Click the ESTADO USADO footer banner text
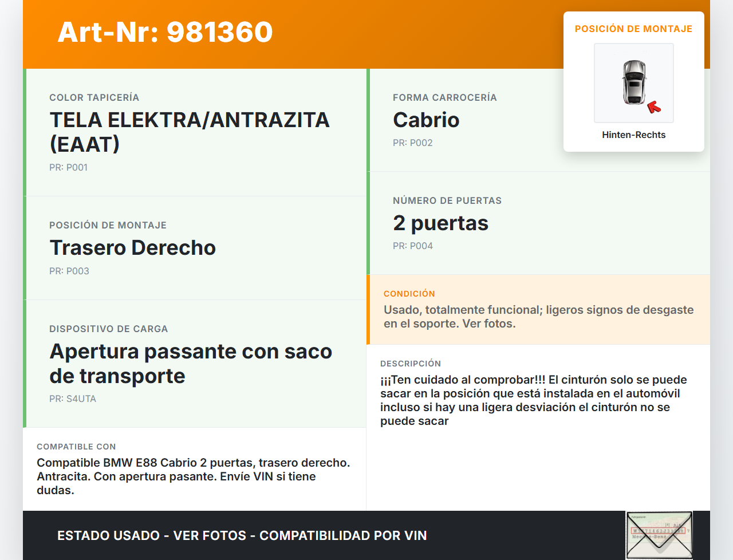The image size is (733, 560). click(x=242, y=535)
